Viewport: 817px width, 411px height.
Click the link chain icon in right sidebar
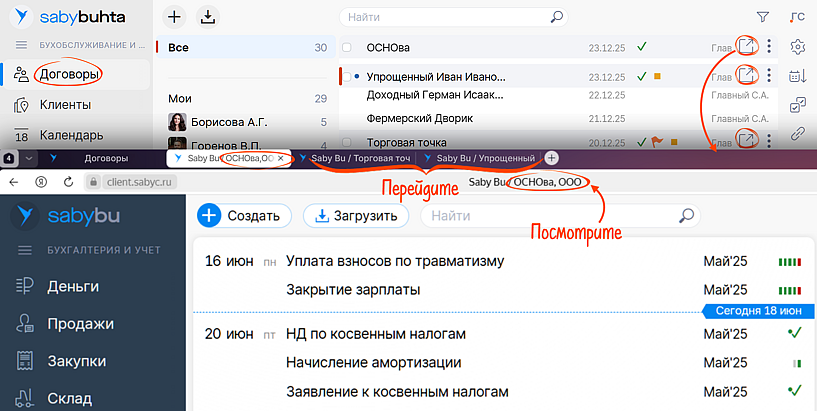point(797,133)
